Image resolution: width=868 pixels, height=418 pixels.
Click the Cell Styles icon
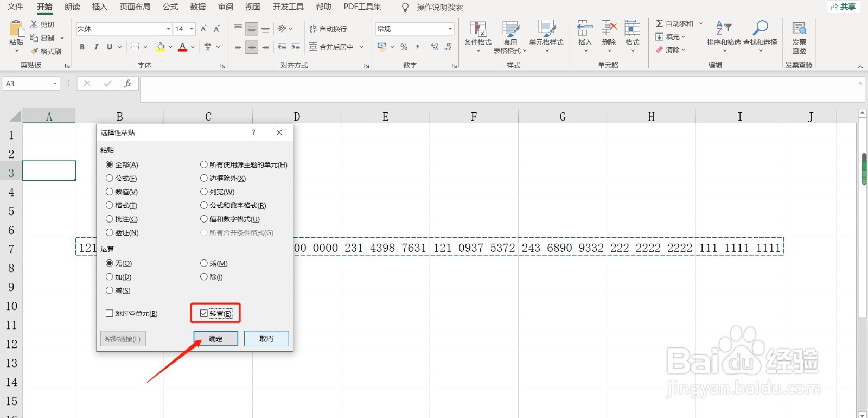click(x=546, y=29)
